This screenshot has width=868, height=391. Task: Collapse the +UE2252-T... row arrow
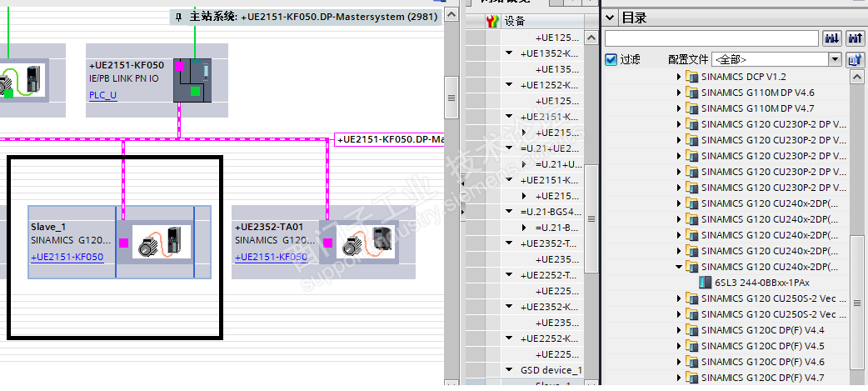point(509,274)
